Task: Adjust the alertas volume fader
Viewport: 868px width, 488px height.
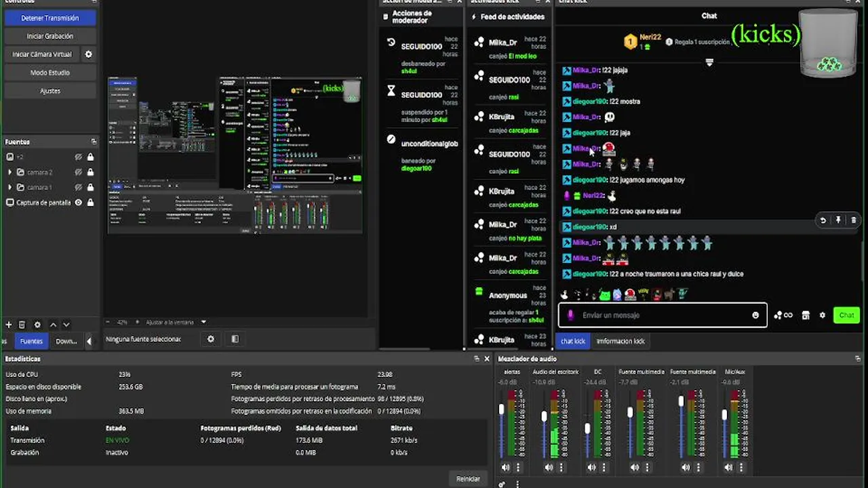Action: point(502,409)
